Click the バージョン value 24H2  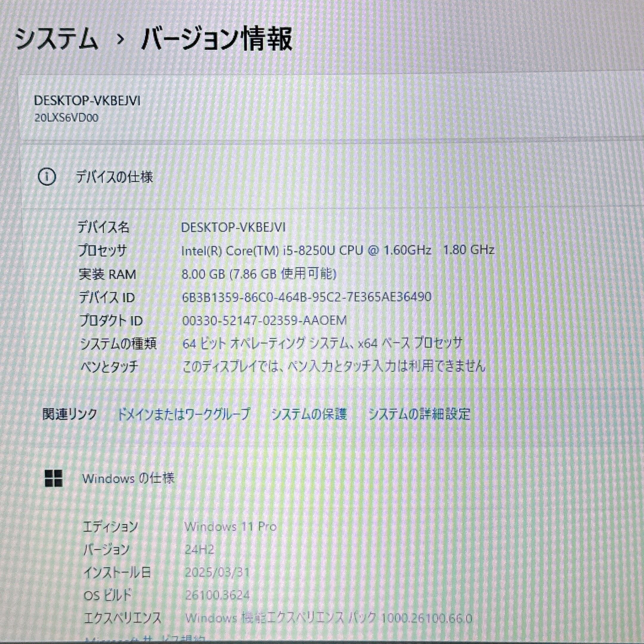tap(199, 550)
